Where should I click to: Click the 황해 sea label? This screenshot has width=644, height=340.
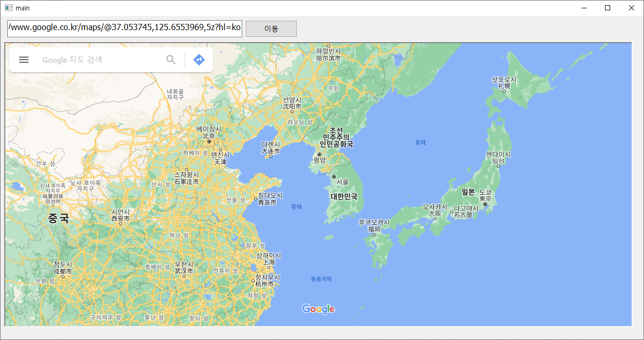296,207
